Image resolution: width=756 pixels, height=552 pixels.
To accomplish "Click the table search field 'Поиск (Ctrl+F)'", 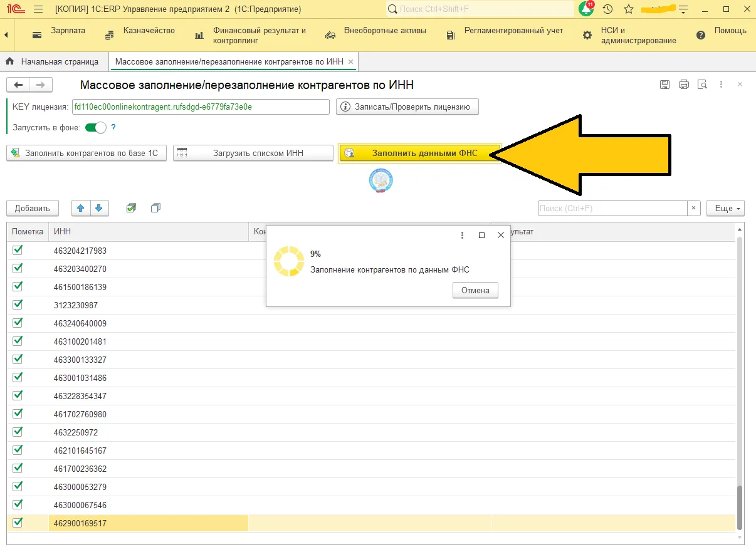I will click(x=612, y=208).
